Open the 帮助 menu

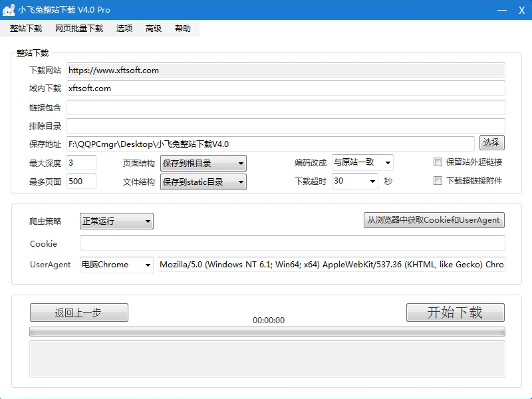click(x=183, y=29)
